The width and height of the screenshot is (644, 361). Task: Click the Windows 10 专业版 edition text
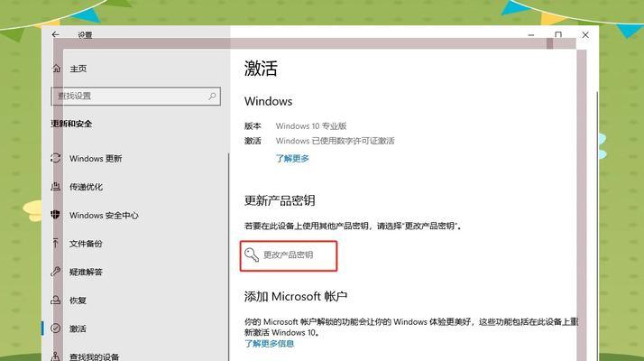[311, 126]
